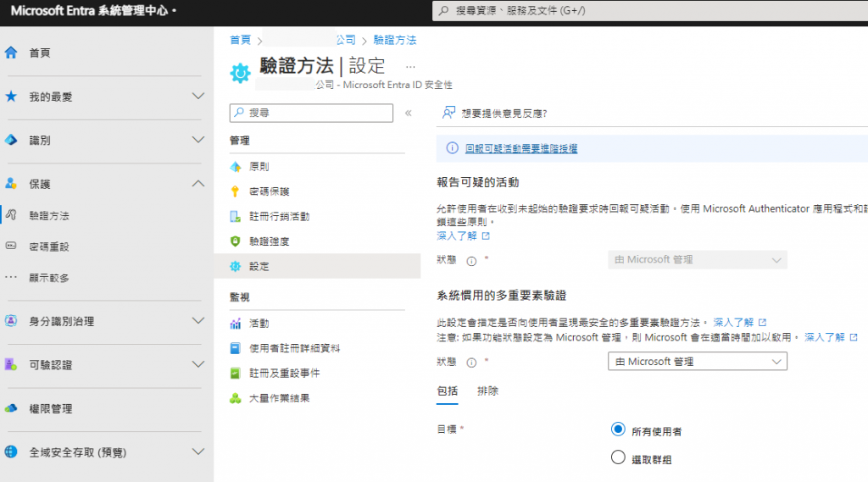Click the 驗證方法 breadcrumb link
This screenshot has width=868, height=482.
tap(395, 40)
